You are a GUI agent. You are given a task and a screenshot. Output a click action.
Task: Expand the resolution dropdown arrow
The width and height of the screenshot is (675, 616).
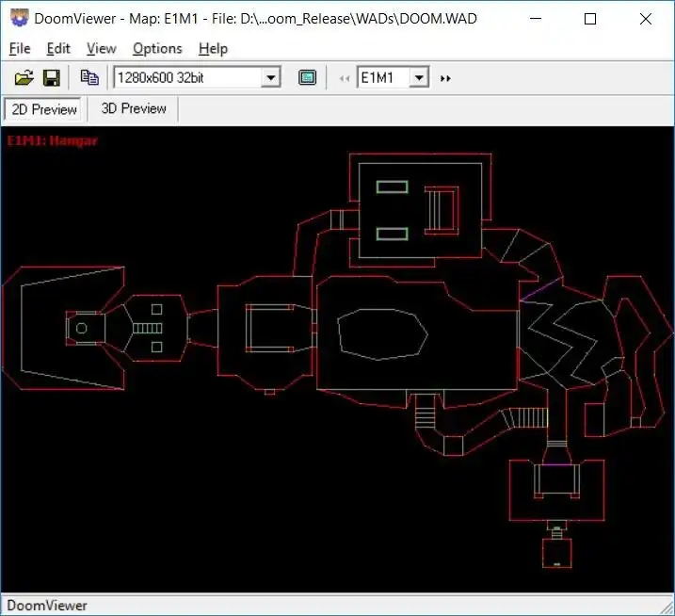[271, 78]
